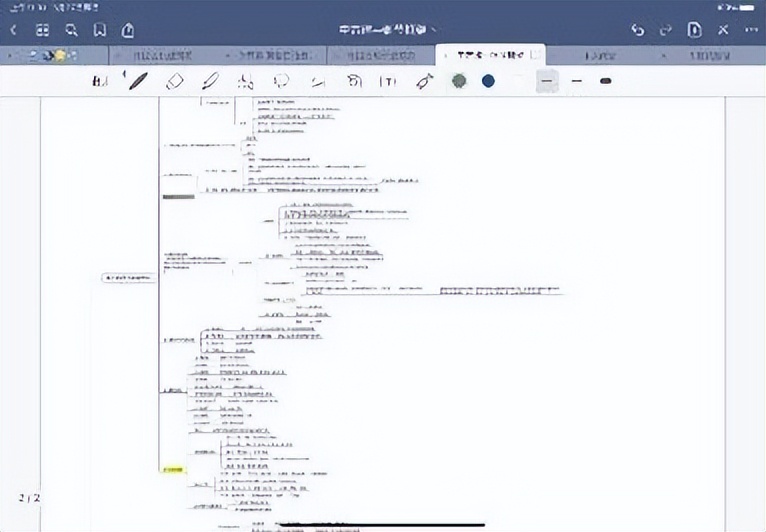Toggle read-only mode with the crossed pen icon
The width and height of the screenshot is (766, 532).
pyautogui.click(x=723, y=30)
